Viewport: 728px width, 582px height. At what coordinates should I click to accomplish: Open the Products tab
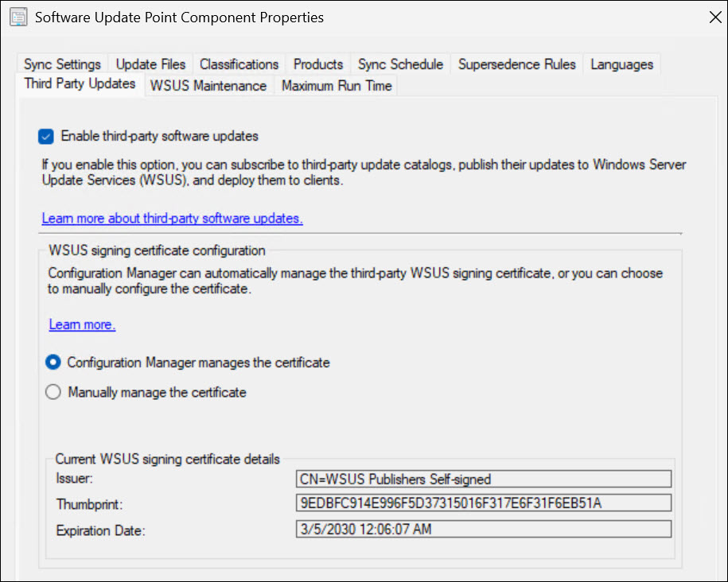point(318,64)
